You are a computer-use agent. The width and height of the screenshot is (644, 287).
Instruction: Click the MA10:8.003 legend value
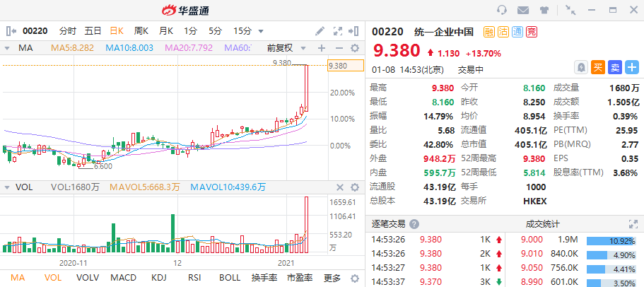(129, 48)
